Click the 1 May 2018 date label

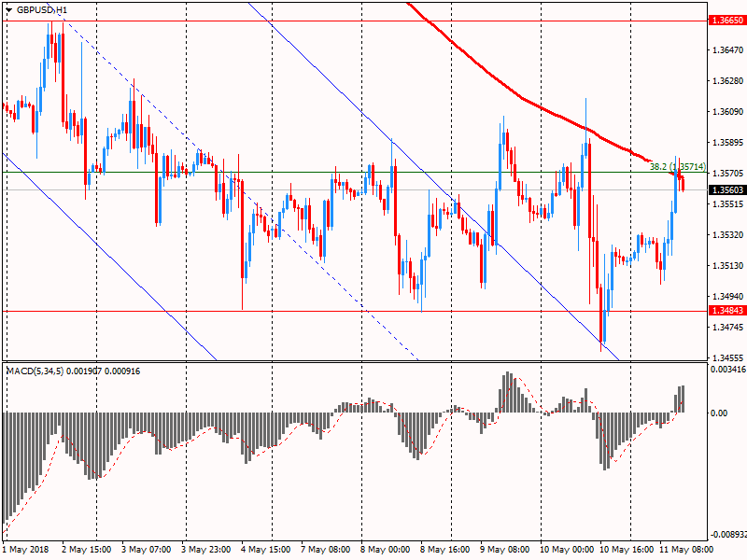click(x=26, y=550)
